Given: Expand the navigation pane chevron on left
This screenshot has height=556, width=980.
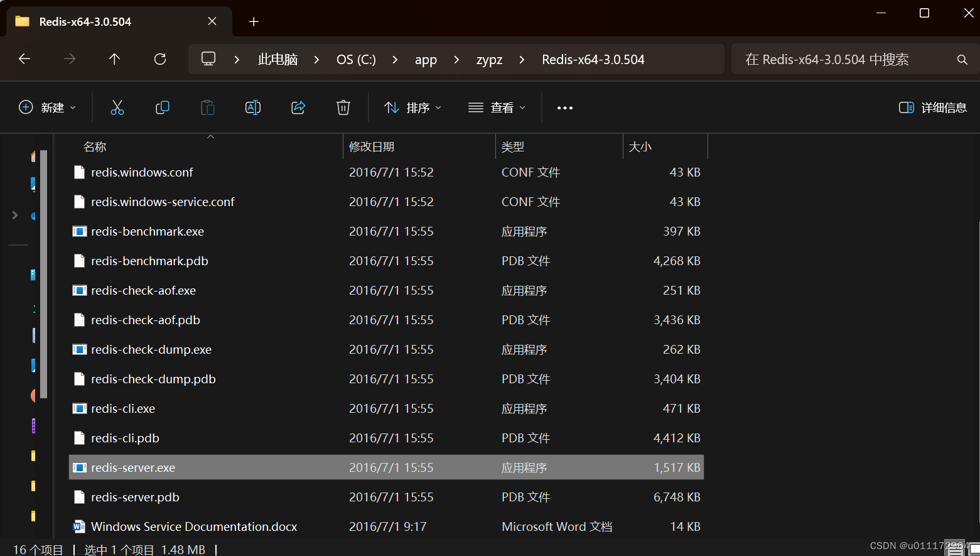Looking at the screenshot, I should pos(14,215).
